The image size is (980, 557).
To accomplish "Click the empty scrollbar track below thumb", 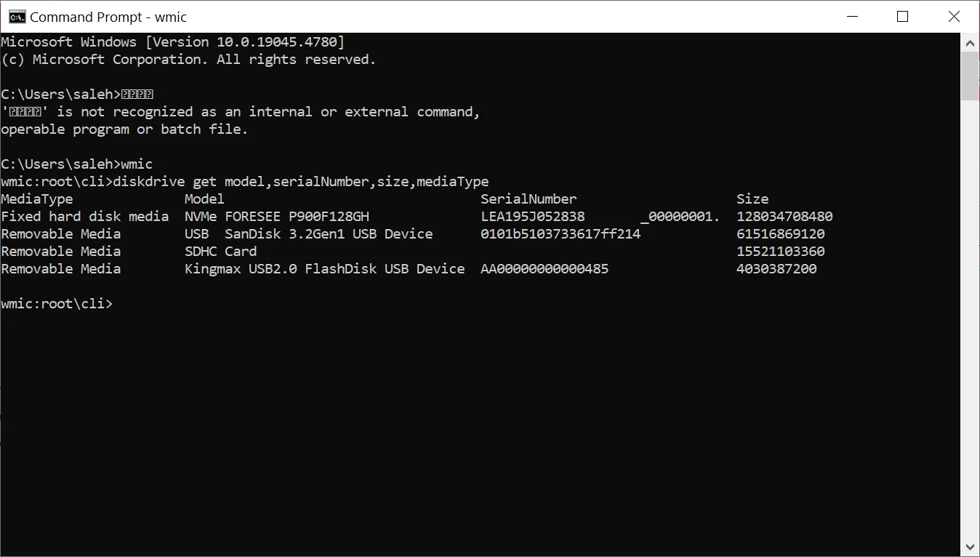I will coord(970,320).
